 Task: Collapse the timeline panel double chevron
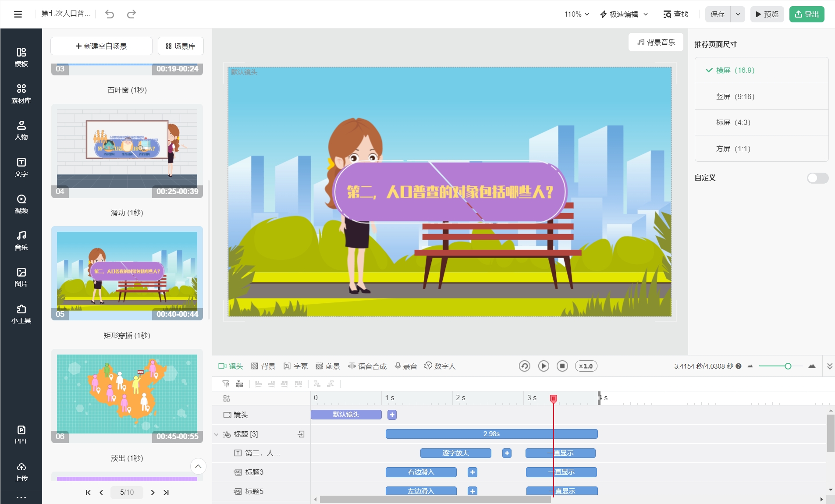point(829,366)
